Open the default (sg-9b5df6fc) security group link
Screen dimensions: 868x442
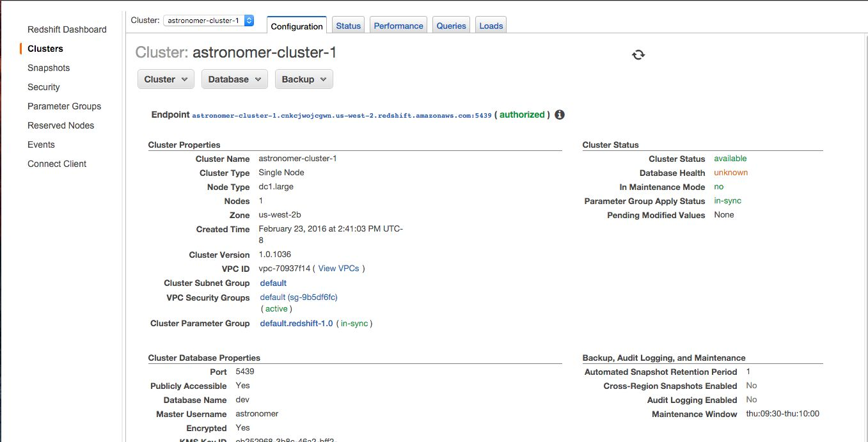(298, 297)
